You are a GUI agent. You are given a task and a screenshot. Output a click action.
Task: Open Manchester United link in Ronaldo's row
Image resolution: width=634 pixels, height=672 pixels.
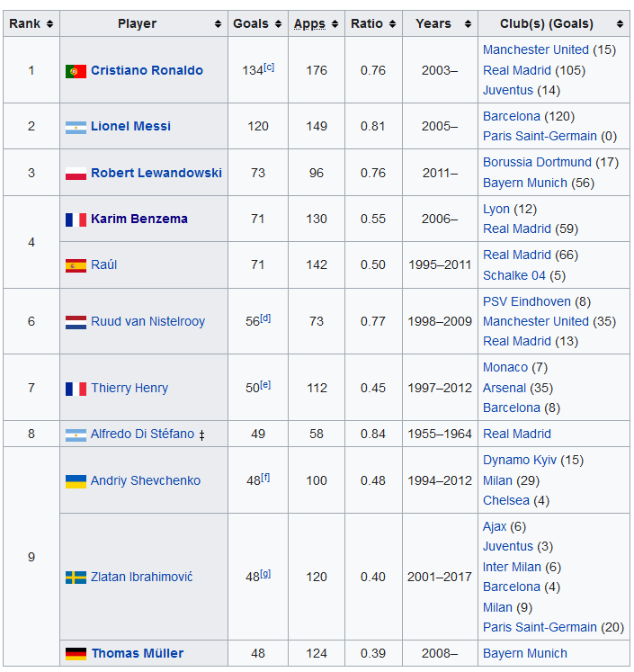536,49
